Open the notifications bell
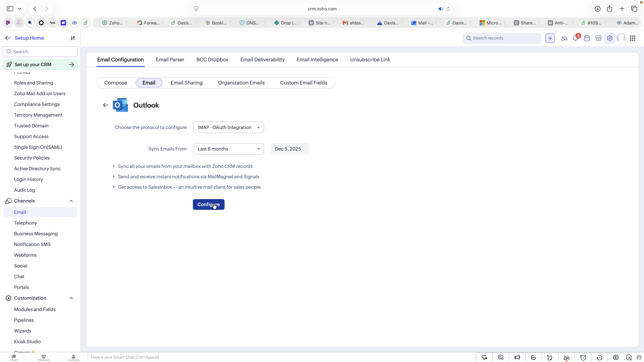 coord(576,38)
